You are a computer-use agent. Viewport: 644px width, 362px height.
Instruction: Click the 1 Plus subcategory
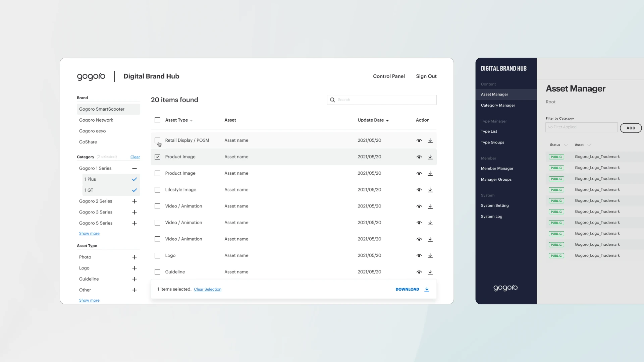tap(111, 179)
